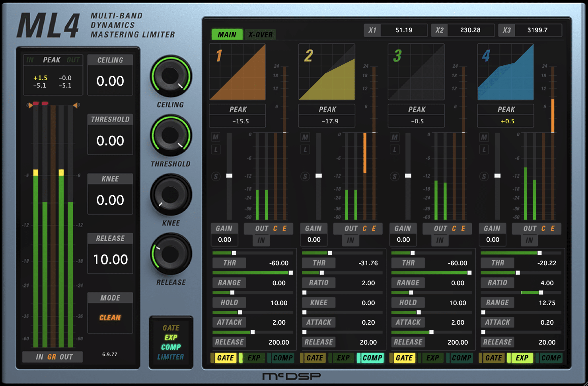Select the MAIN tab
Viewport: 588px width, 386px height.
(227, 35)
